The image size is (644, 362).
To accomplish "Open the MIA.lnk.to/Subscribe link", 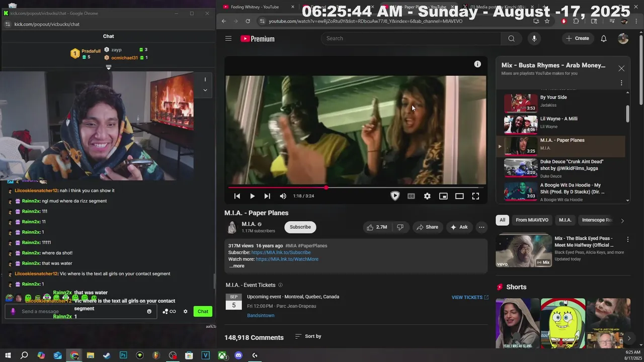I will pyautogui.click(x=281, y=252).
